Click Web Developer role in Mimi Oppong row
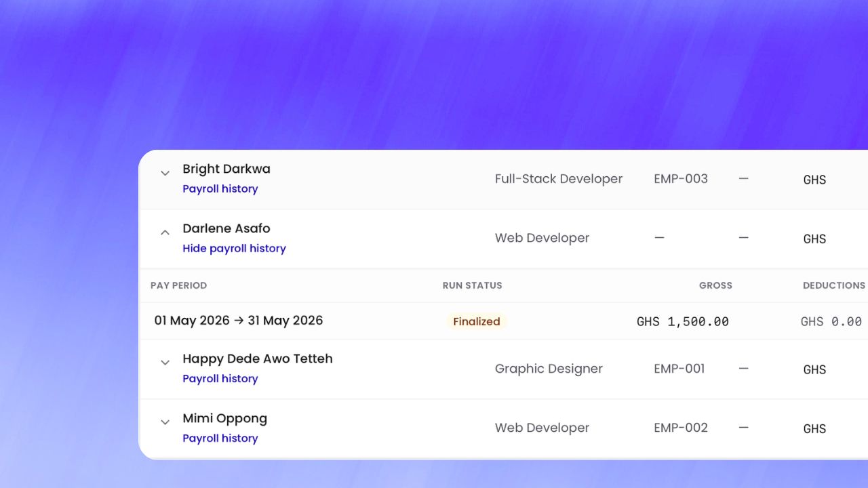Image resolution: width=868 pixels, height=488 pixels. pyautogui.click(x=542, y=428)
